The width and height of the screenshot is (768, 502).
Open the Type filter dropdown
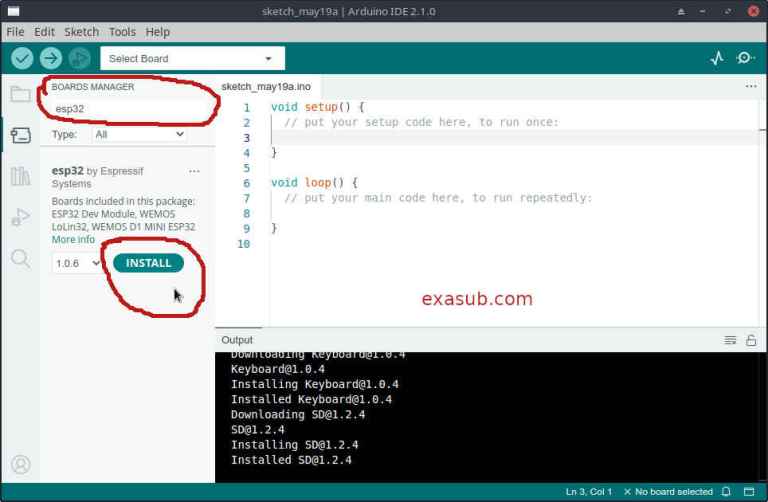[139, 134]
